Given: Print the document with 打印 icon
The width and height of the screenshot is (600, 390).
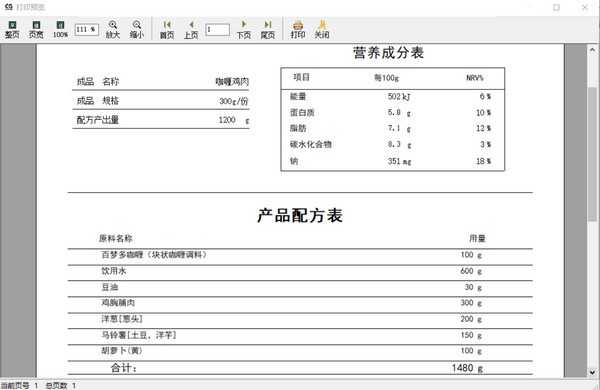Looking at the screenshot, I should click(x=298, y=29).
